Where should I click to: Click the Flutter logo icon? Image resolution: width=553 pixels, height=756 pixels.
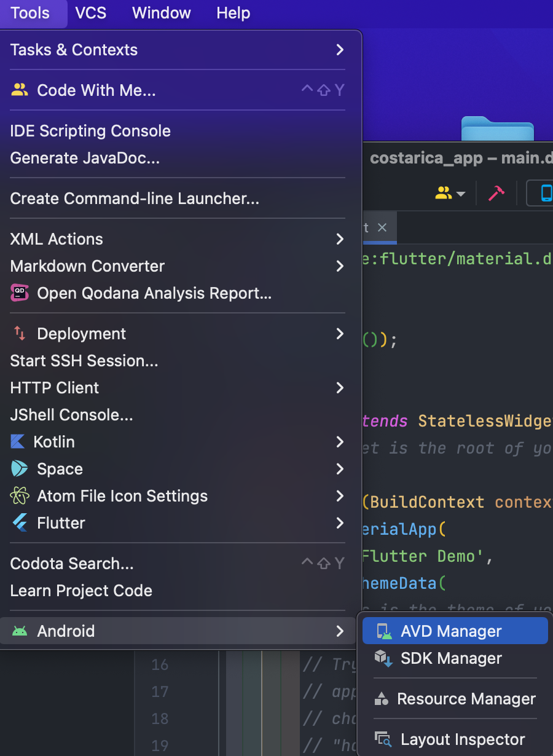20,523
